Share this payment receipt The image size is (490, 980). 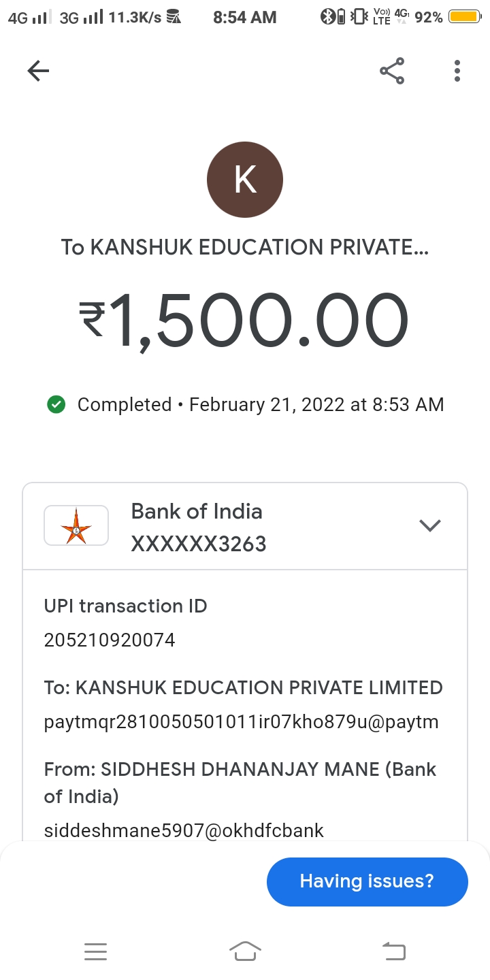[392, 71]
